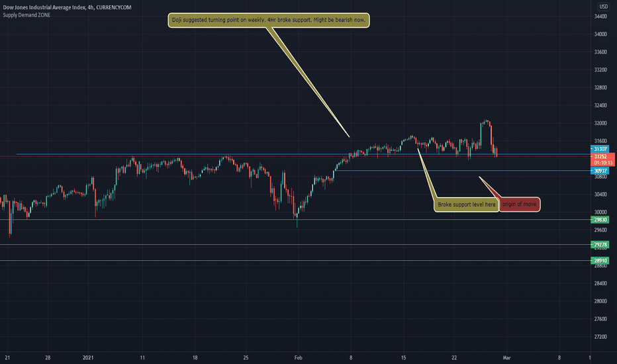The height and width of the screenshot is (364, 617).
Task: Click the green 29278 price label
Action: 600,245
